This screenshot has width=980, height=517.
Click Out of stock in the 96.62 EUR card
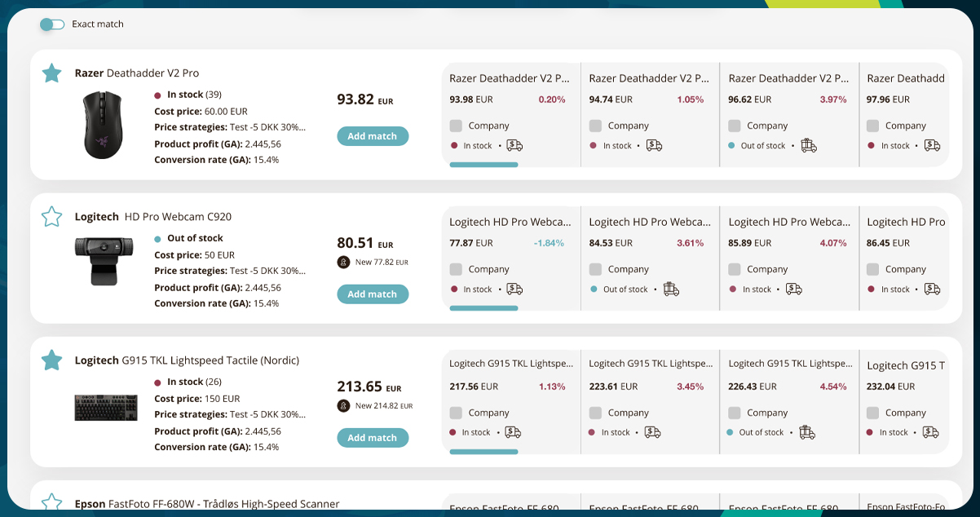pyautogui.click(x=763, y=146)
